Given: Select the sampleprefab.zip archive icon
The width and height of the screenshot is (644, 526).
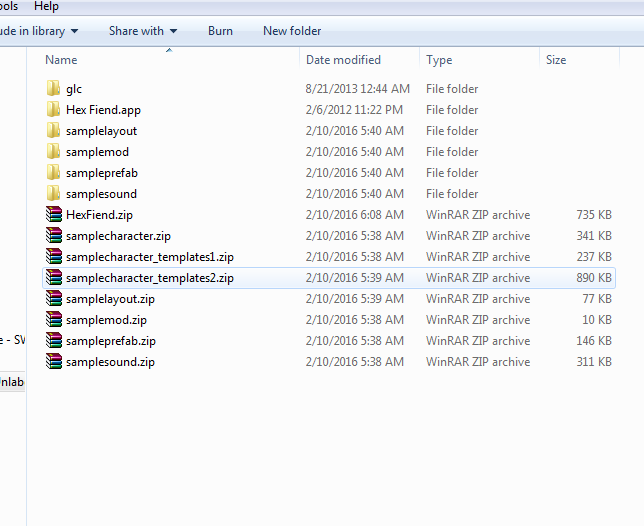Looking at the screenshot, I should (x=54, y=340).
